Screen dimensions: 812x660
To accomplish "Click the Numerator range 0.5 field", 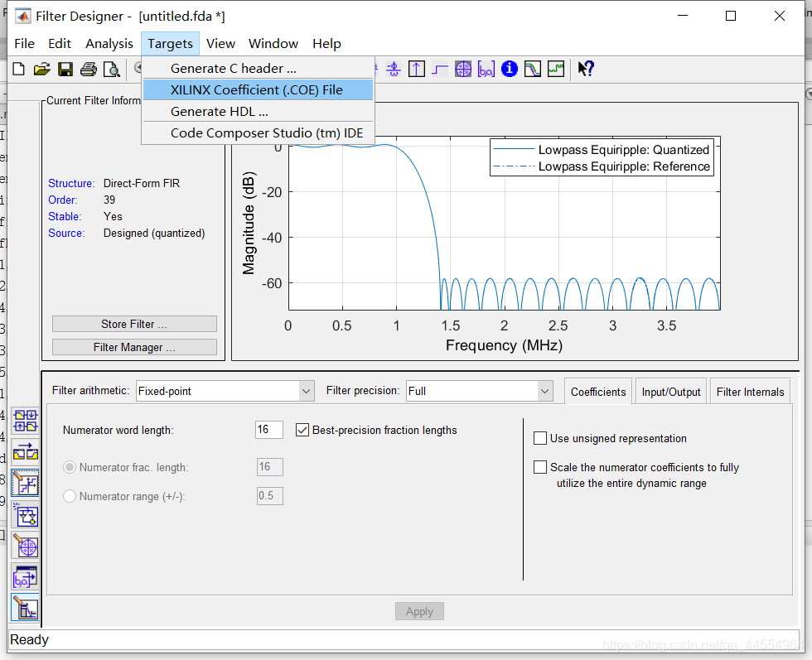I will [269, 496].
